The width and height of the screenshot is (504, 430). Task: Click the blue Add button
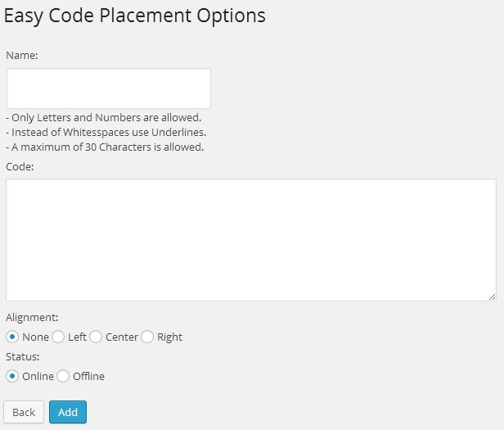68,412
